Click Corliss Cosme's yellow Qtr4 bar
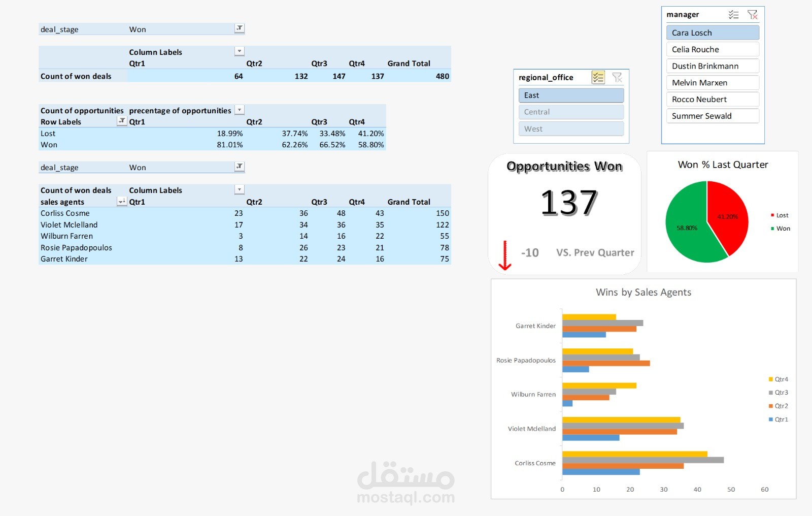 click(634, 454)
